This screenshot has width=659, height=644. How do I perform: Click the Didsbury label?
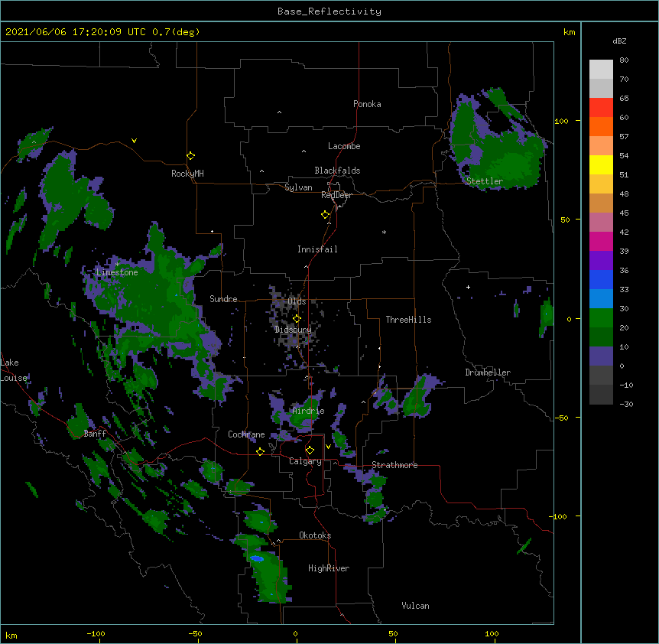[293, 330]
